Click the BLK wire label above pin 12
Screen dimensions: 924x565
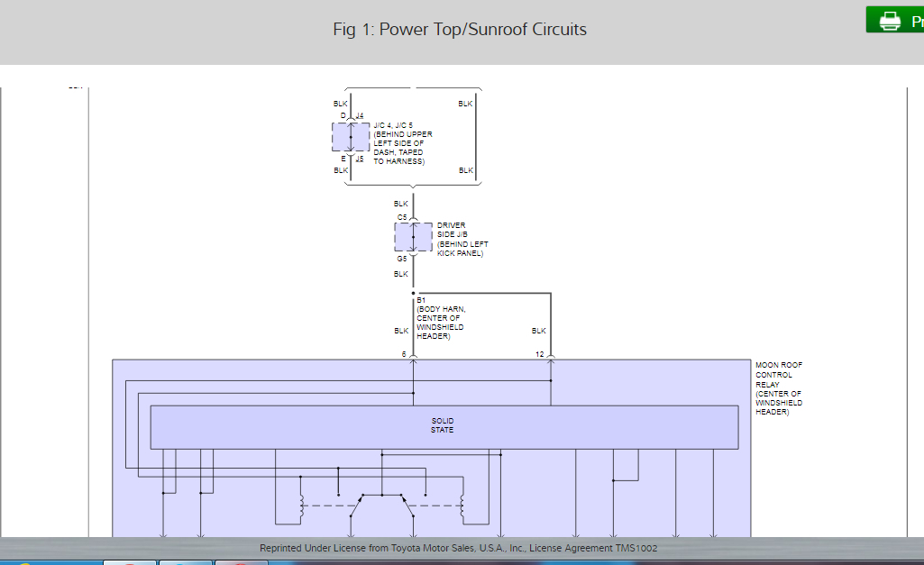539,331
